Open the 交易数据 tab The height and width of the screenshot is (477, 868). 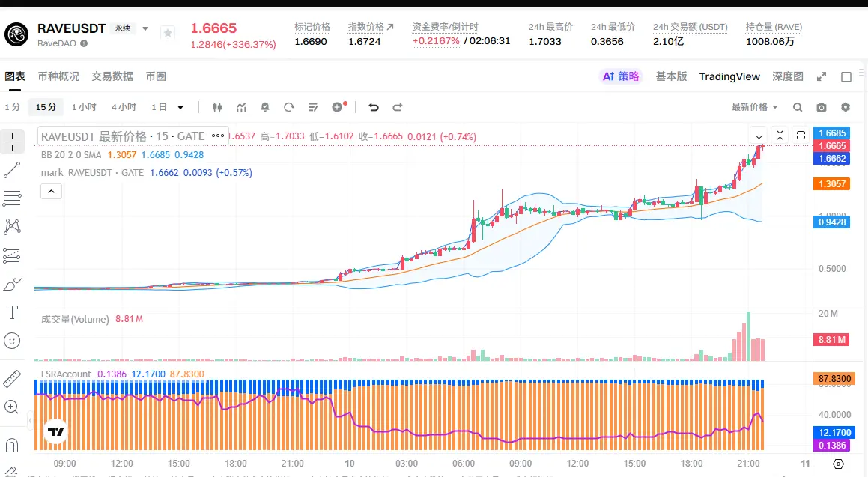112,76
